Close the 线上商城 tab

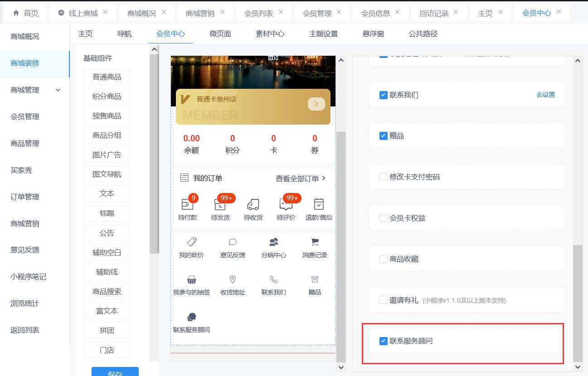point(106,12)
